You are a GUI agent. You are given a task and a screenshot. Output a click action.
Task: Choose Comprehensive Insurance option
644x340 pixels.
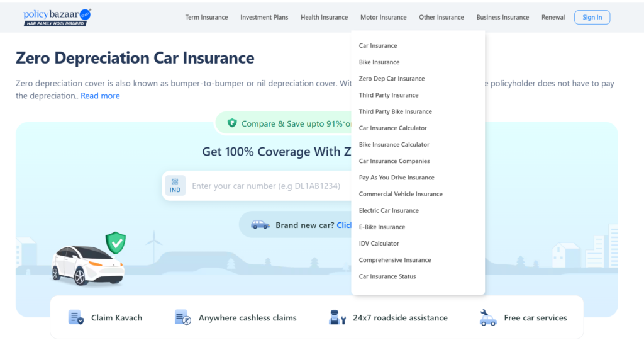click(x=395, y=259)
